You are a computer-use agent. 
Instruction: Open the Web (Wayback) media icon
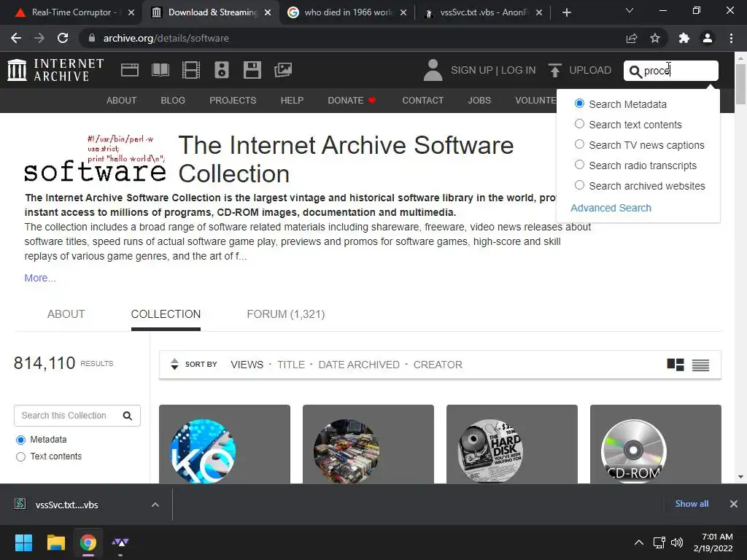(130, 70)
